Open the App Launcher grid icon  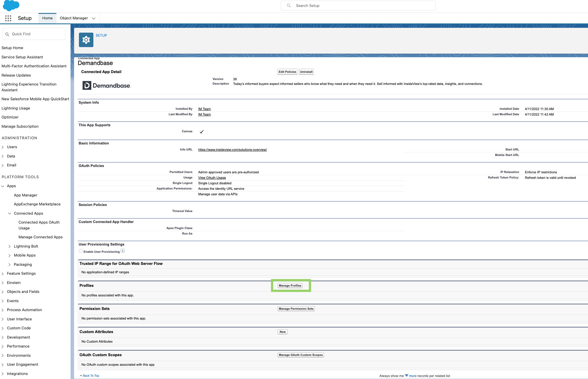[x=8, y=18]
